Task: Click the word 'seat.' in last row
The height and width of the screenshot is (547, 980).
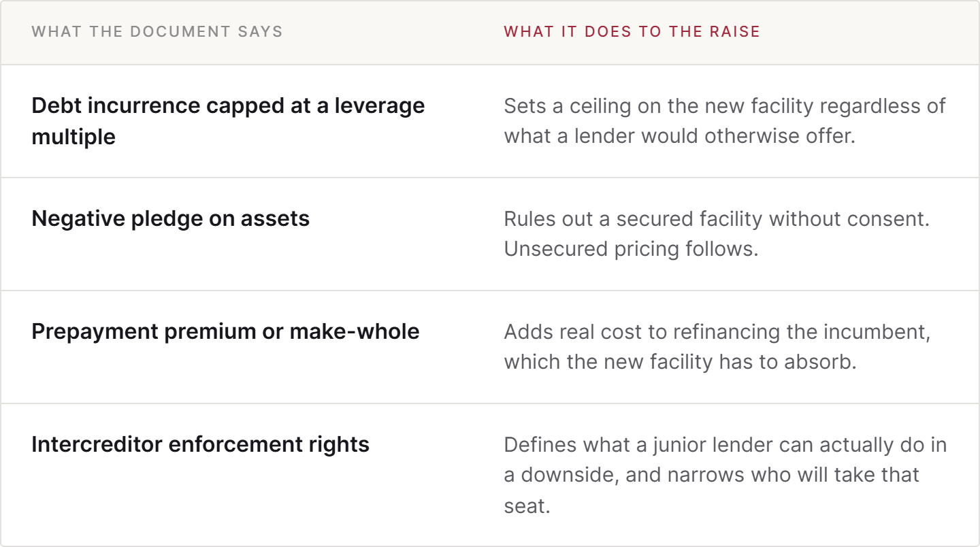Action: (x=527, y=506)
